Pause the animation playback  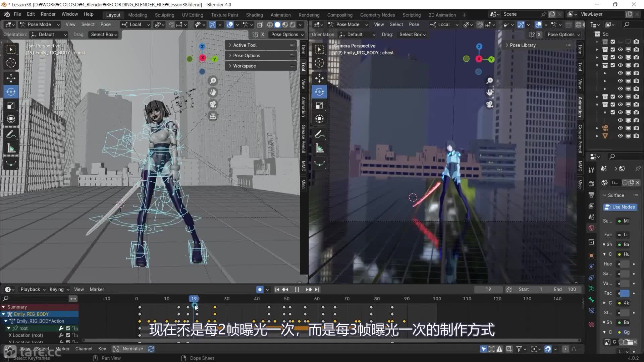pyautogui.click(x=297, y=289)
